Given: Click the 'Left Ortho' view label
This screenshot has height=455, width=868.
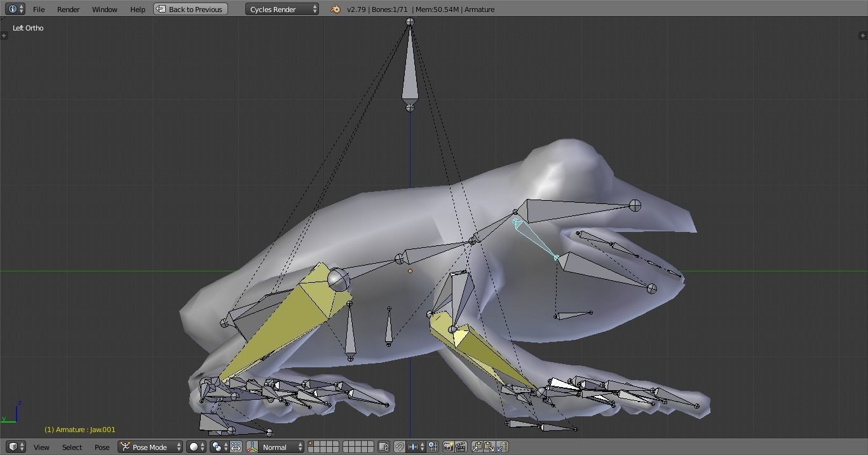Looking at the screenshot, I should point(28,28).
